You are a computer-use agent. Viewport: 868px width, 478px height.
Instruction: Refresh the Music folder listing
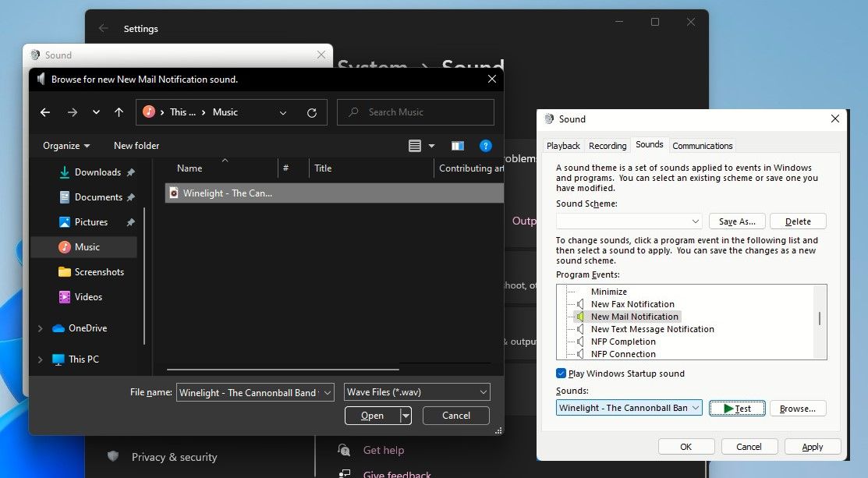tap(312, 112)
